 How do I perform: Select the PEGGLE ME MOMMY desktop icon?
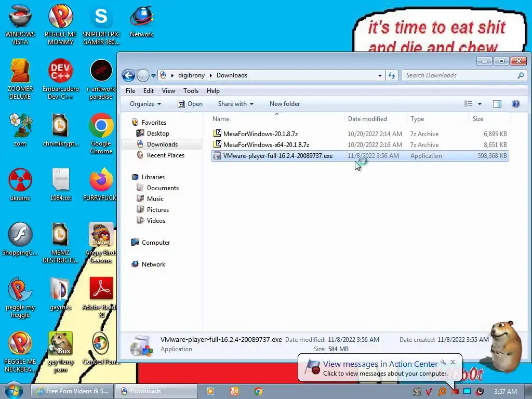(x=60, y=24)
